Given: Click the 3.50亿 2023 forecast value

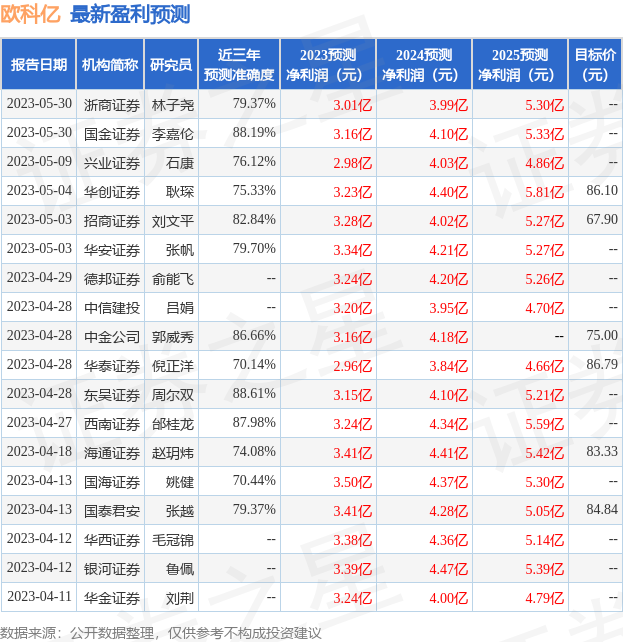Looking at the screenshot, I should point(352,482).
